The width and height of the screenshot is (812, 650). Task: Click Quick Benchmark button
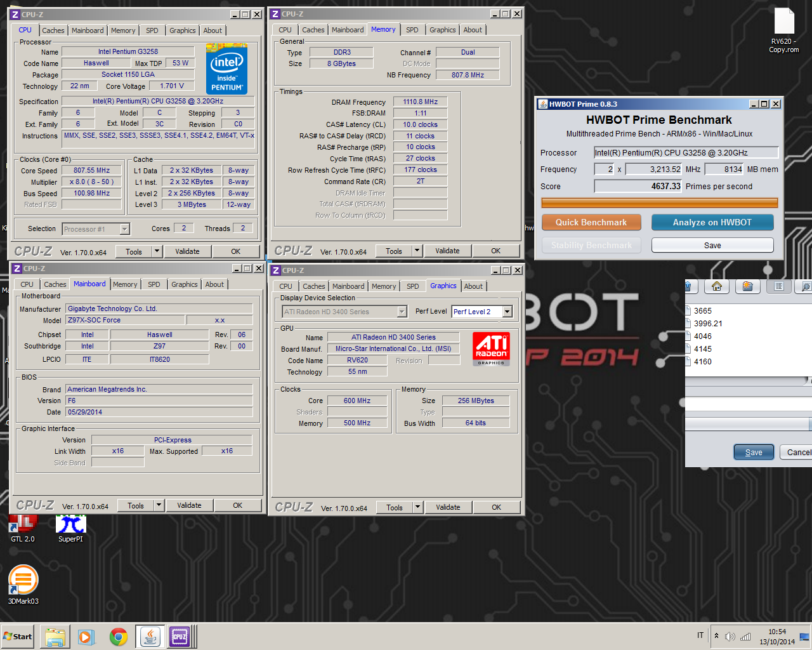click(591, 222)
